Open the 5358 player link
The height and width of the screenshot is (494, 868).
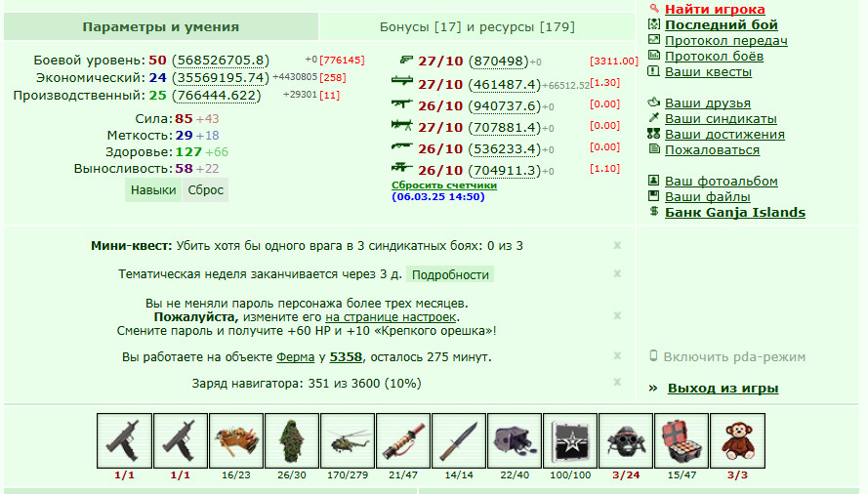click(346, 357)
